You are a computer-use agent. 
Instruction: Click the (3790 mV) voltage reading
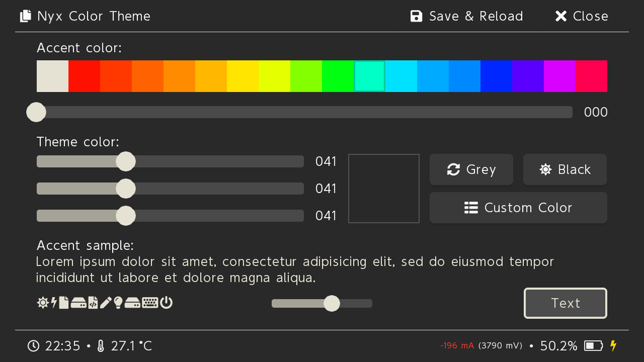click(500, 346)
